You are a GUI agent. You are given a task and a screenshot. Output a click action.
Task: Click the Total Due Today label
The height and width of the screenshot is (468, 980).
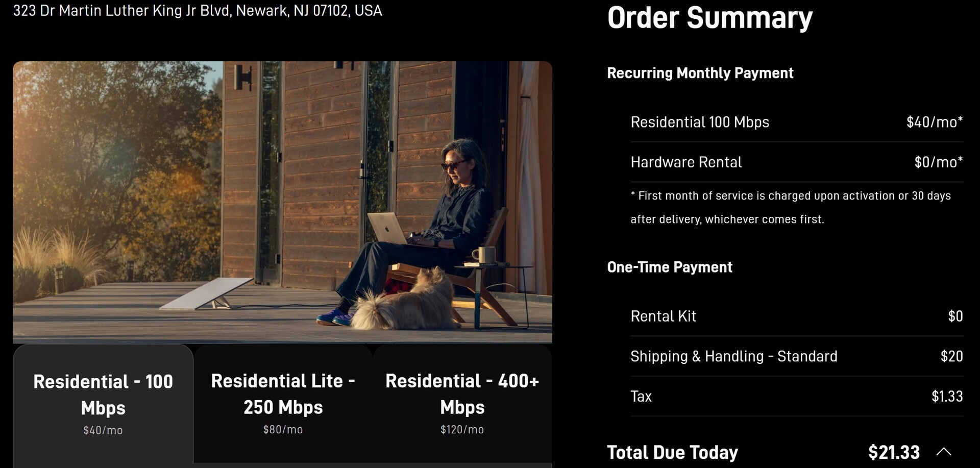(672, 453)
